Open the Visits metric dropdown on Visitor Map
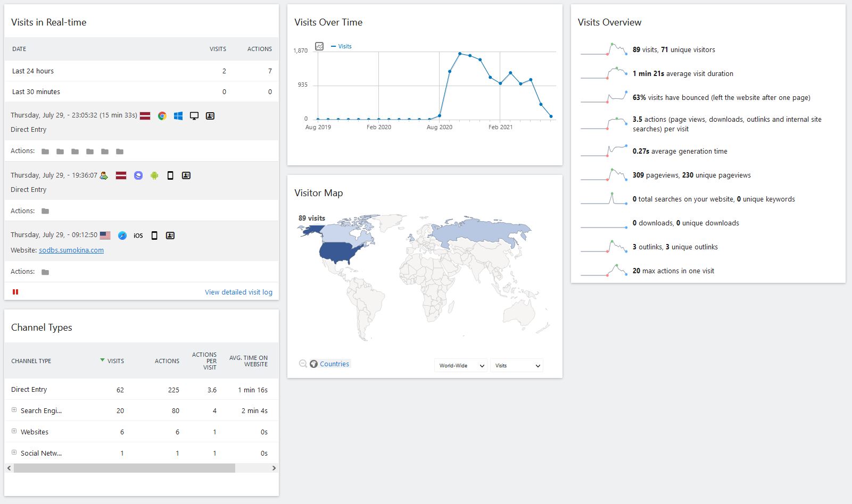This screenshot has height=504, width=852. coord(517,366)
